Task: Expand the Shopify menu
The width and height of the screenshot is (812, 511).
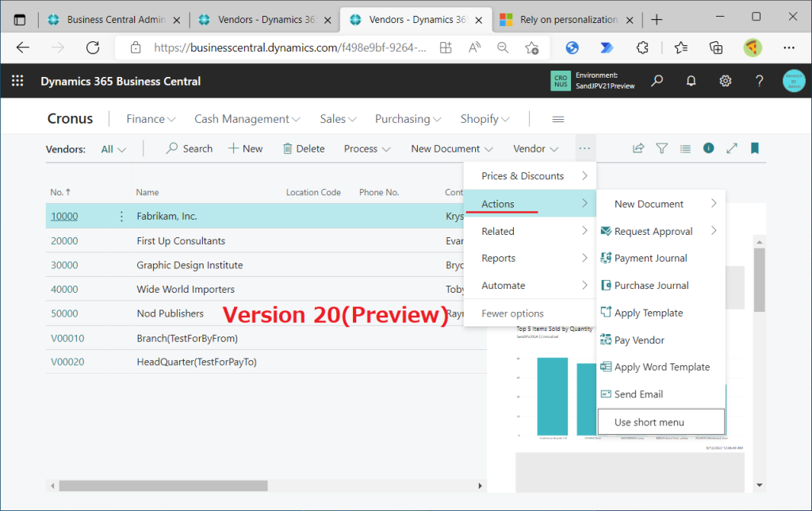Action: point(485,119)
